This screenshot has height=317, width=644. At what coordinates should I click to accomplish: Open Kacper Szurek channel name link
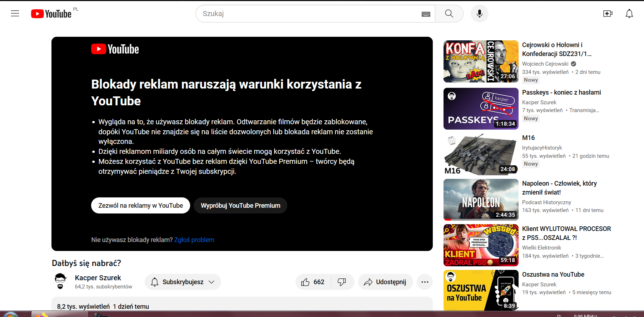98,278
